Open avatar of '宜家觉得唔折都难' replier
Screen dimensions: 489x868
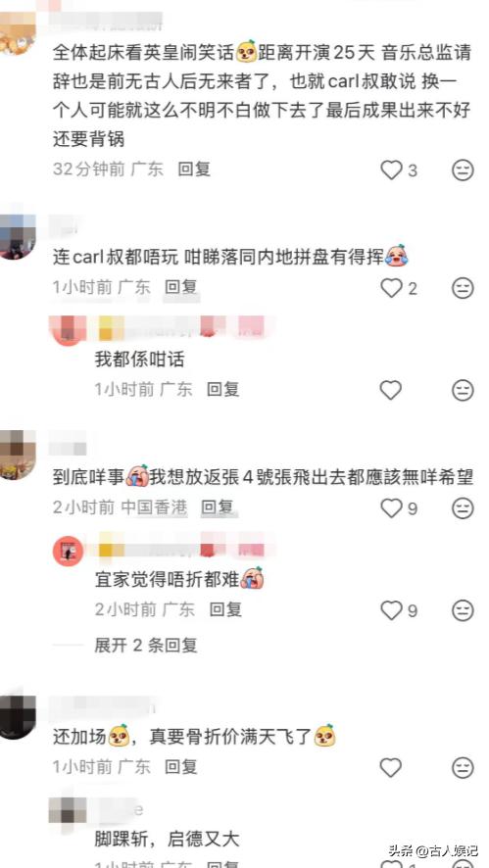[69, 552]
